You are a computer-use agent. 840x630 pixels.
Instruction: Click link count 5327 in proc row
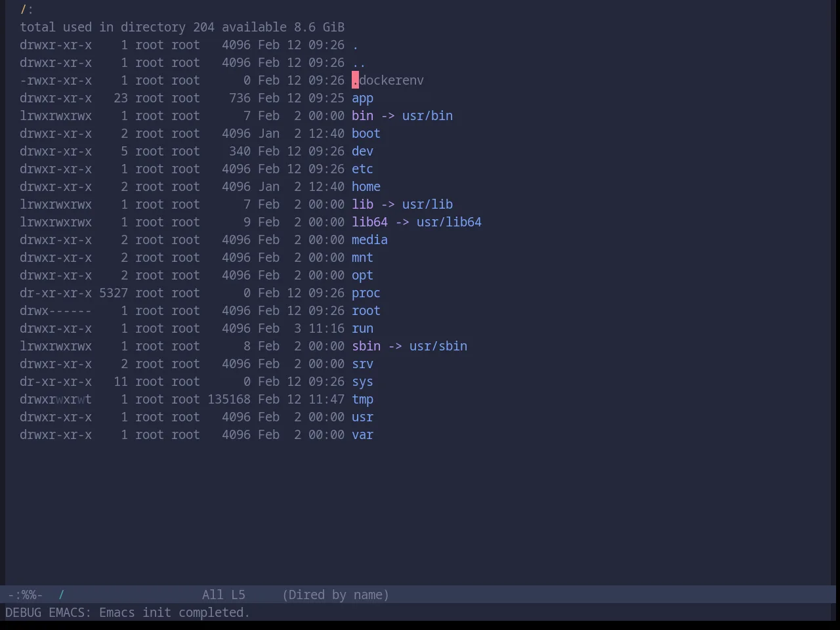coord(114,293)
